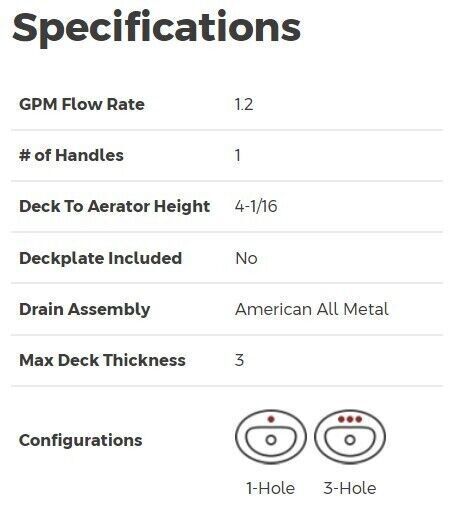Select the handles count value 1

click(x=238, y=155)
